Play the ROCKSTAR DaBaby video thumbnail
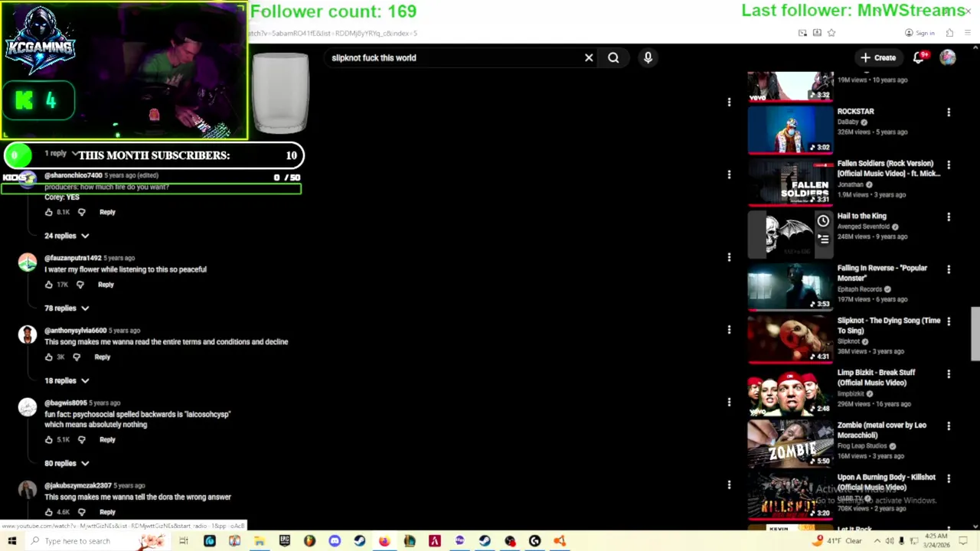This screenshot has height=551, width=980. click(x=790, y=129)
